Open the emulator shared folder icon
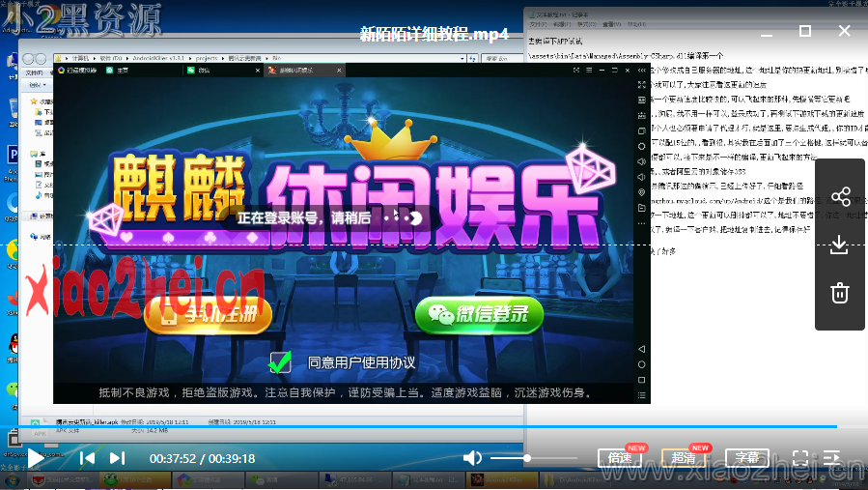The width and height of the screenshot is (868, 490). pyautogui.click(x=642, y=208)
